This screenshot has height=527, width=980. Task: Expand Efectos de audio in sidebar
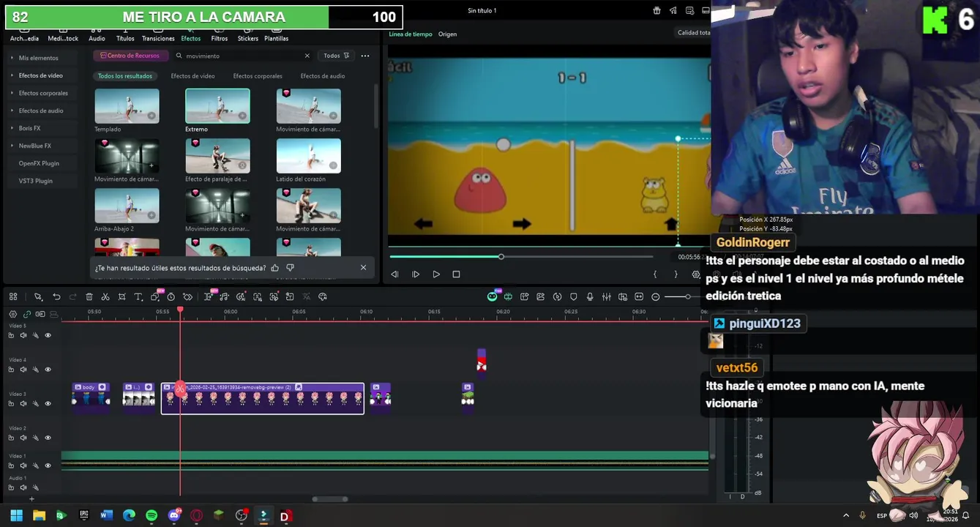tap(12, 111)
